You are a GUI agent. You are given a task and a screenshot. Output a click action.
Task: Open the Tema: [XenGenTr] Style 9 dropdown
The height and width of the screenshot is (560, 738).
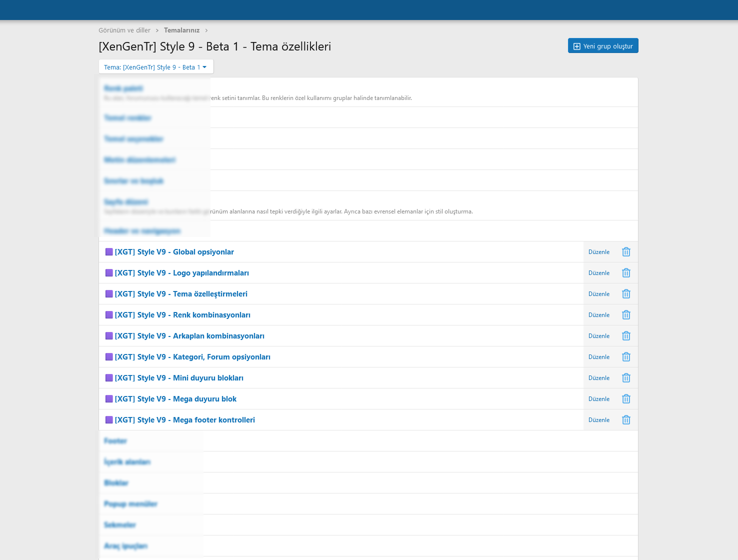(x=156, y=67)
